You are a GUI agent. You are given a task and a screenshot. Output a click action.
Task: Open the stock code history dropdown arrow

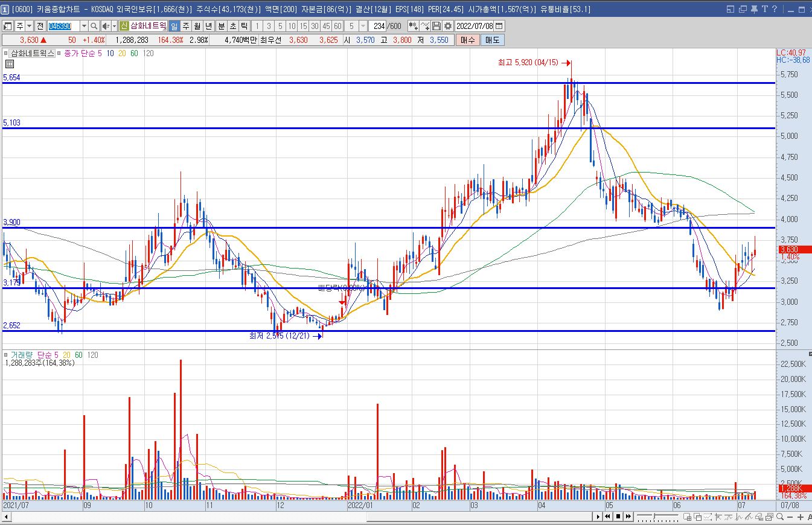tap(84, 26)
